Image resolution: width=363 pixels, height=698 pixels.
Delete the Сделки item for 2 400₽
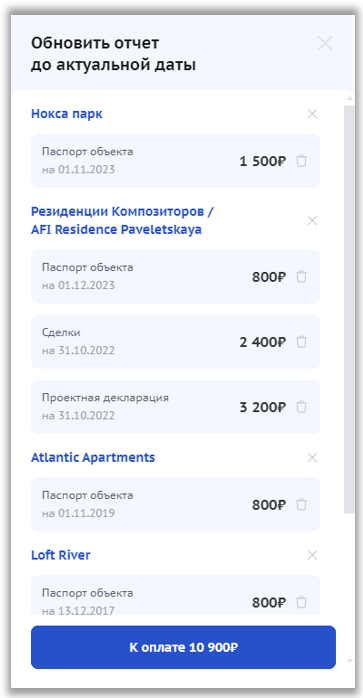(x=302, y=342)
